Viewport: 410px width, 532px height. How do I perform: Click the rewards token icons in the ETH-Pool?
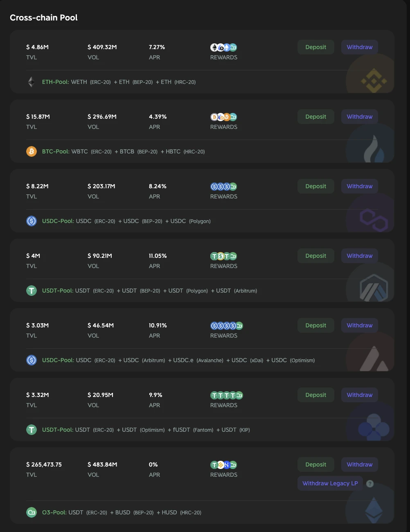223,47
